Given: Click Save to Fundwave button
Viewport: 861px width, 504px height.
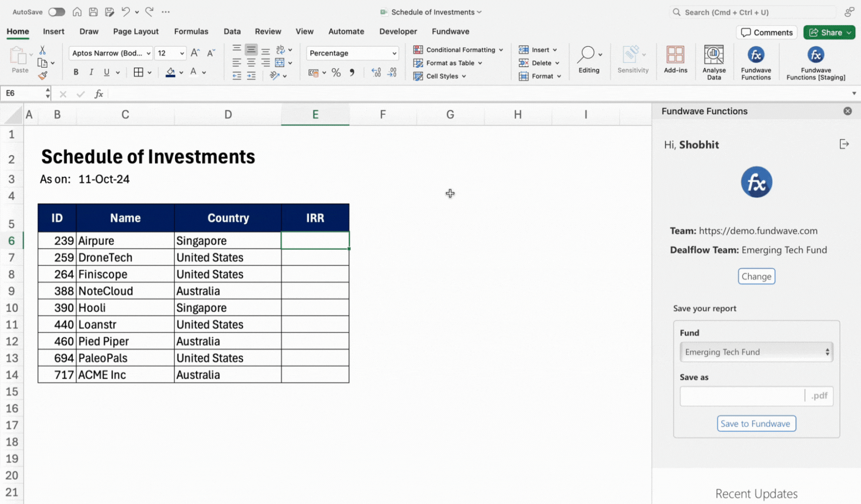Looking at the screenshot, I should pyautogui.click(x=756, y=424).
